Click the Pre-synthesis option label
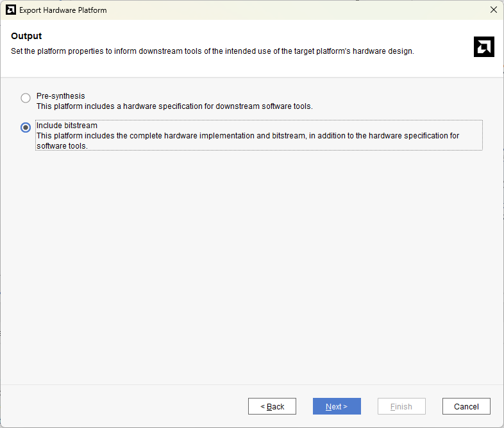 [60, 96]
